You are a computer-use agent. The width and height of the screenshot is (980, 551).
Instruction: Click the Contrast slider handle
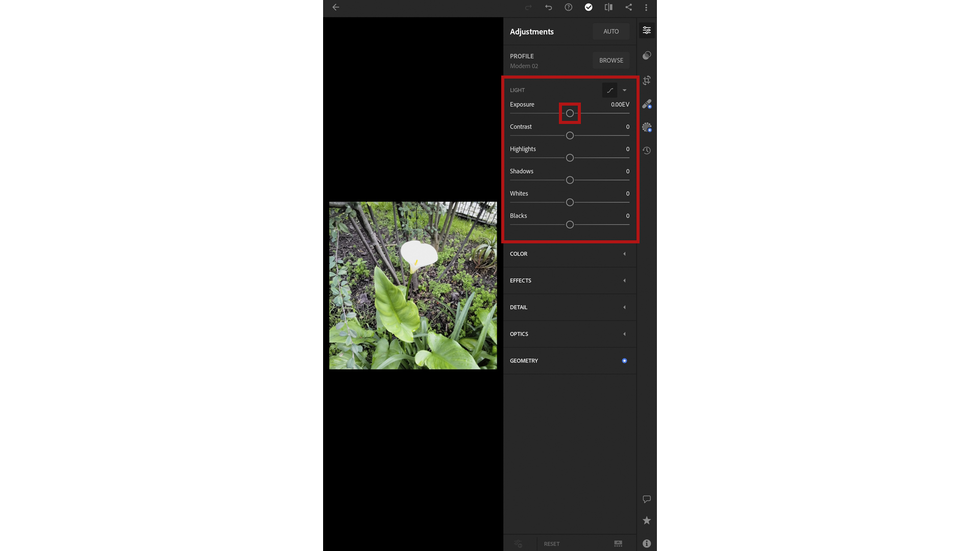(x=570, y=136)
